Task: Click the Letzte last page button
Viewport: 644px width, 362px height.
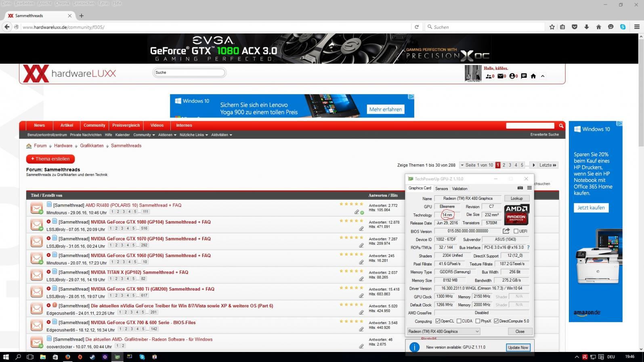Action: (x=548, y=165)
